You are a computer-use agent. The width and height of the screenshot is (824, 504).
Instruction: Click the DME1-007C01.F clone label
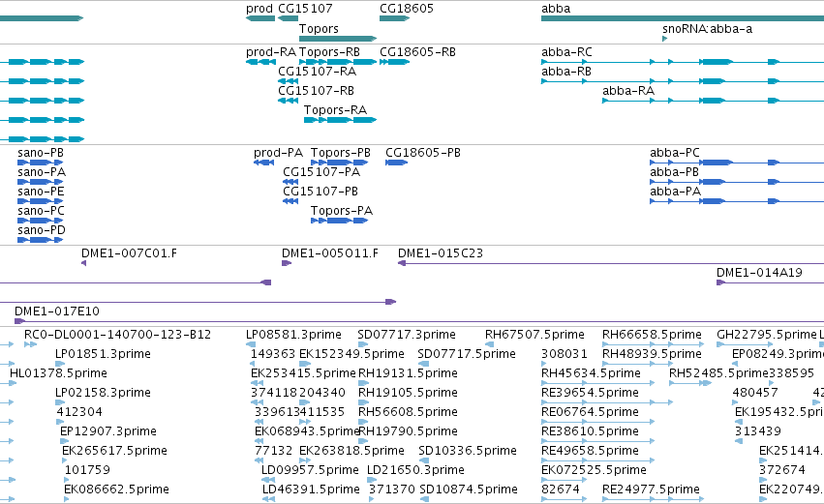coord(129,253)
